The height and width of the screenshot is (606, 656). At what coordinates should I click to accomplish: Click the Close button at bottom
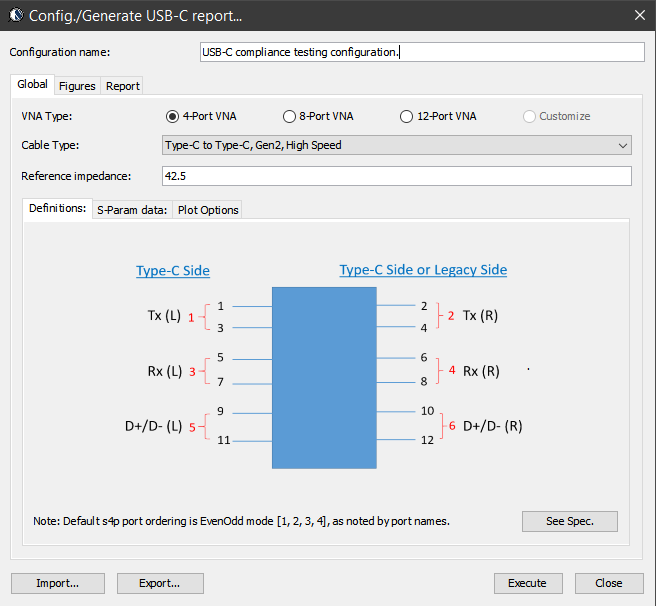pyautogui.click(x=608, y=583)
